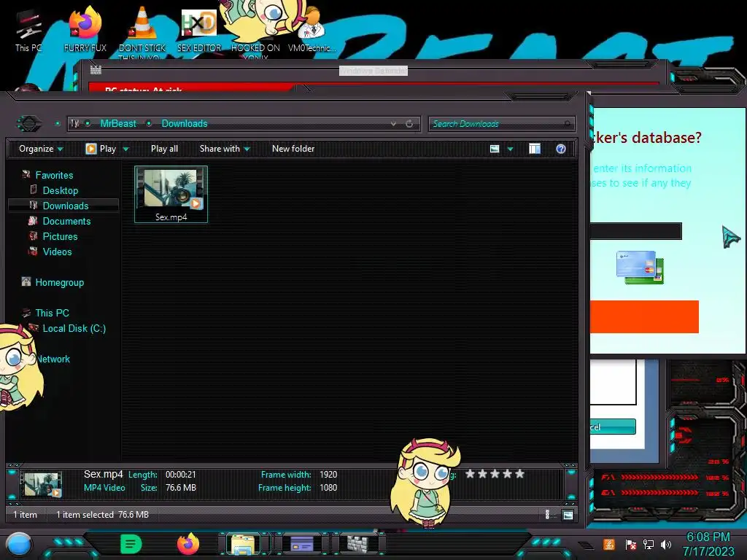Click Play all in the toolbar
Viewport: 747px width, 560px height.
(164, 149)
